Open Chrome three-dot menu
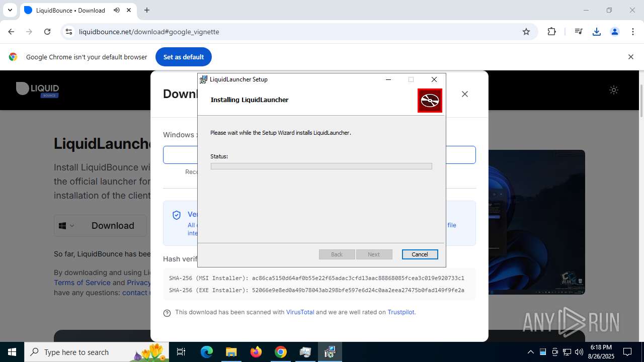This screenshot has width=644, height=362. (x=633, y=32)
